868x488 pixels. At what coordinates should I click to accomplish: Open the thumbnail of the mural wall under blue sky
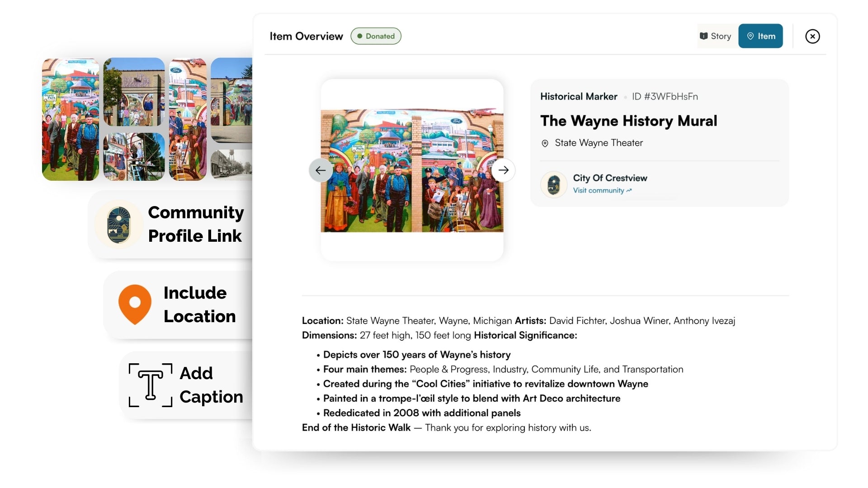pyautogui.click(x=231, y=100)
